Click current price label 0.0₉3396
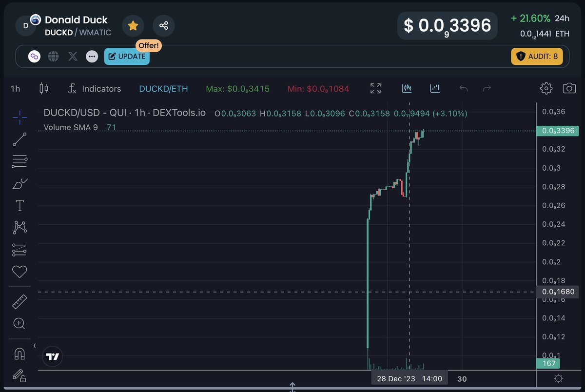The height and width of the screenshot is (392, 585). pos(557,131)
